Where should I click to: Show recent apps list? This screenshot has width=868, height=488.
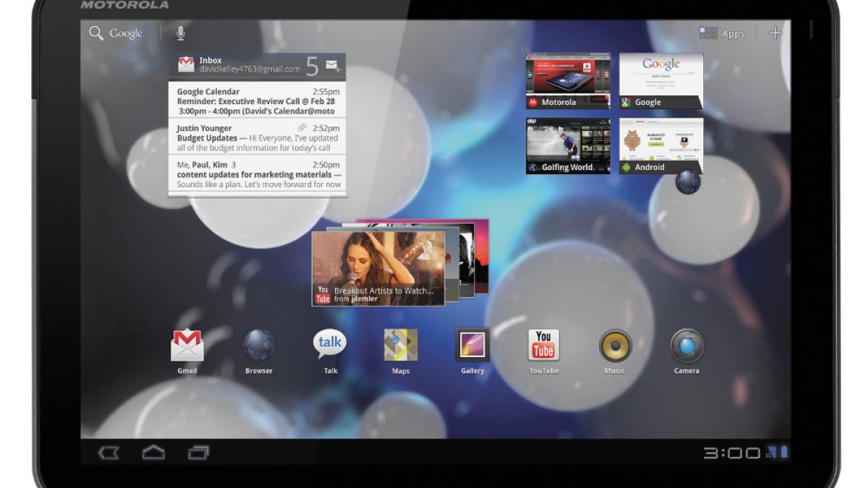[198, 453]
